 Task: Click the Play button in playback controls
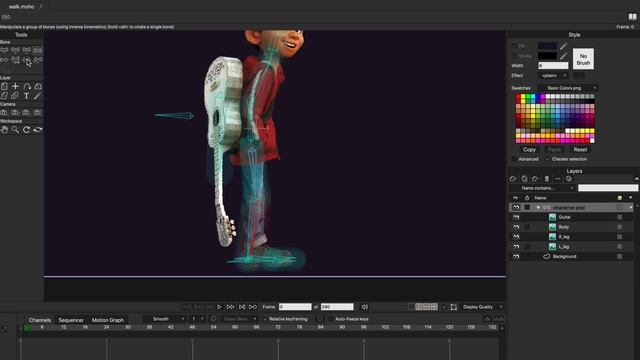(219, 307)
